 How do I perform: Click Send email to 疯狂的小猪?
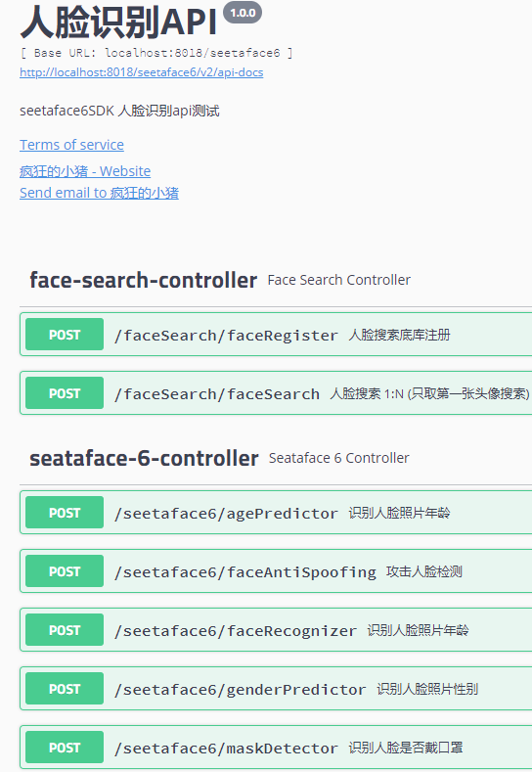[99, 193]
